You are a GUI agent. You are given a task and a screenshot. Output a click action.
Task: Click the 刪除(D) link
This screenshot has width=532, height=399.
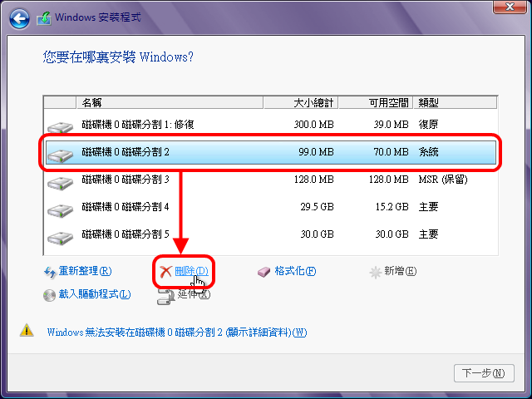pyautogui.click(x=192, y=271)
